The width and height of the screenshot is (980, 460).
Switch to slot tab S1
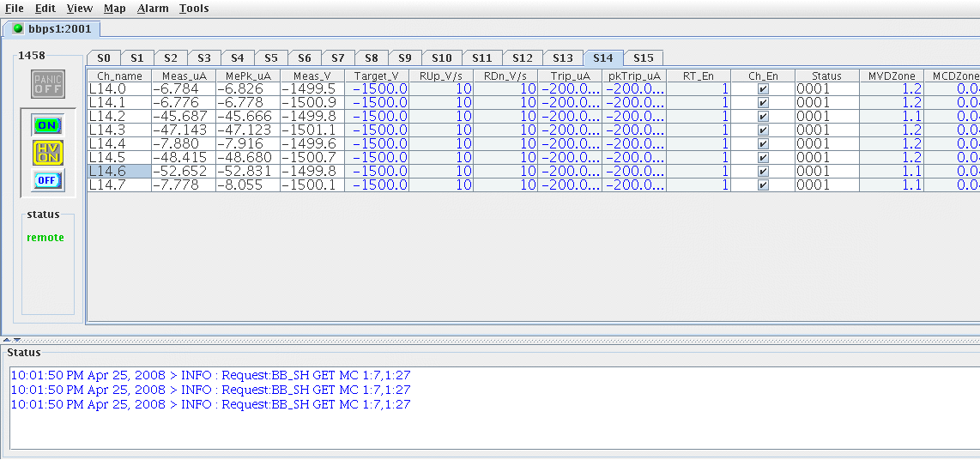[x=137, y=57]
